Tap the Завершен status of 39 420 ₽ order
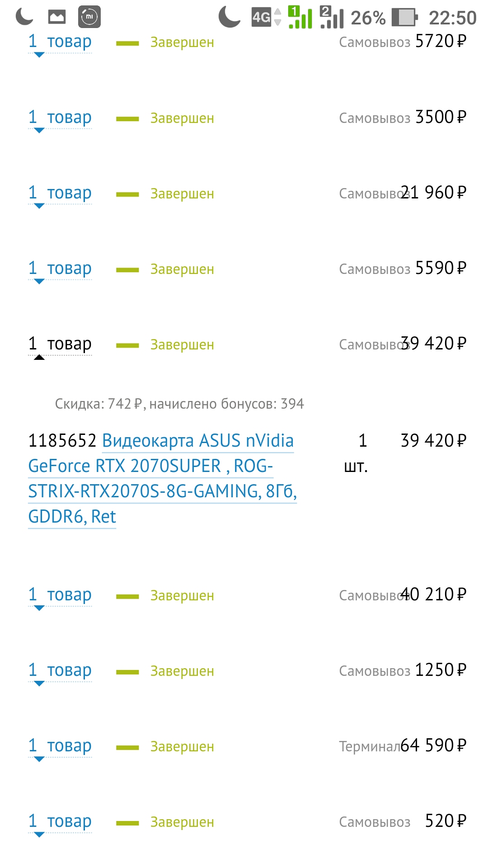This screenshot has height=868, width=488. [x=182, y=345]
